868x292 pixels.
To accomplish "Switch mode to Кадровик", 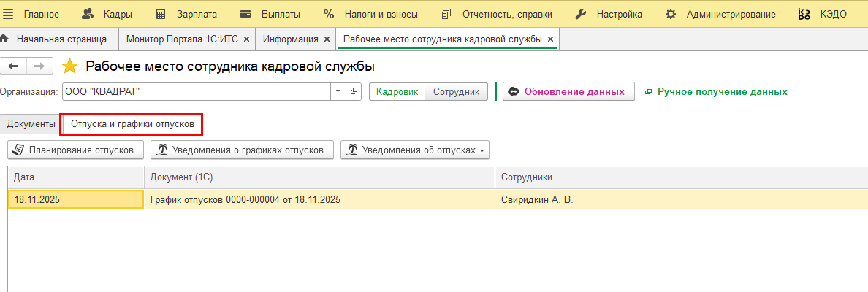I will 397,92.
